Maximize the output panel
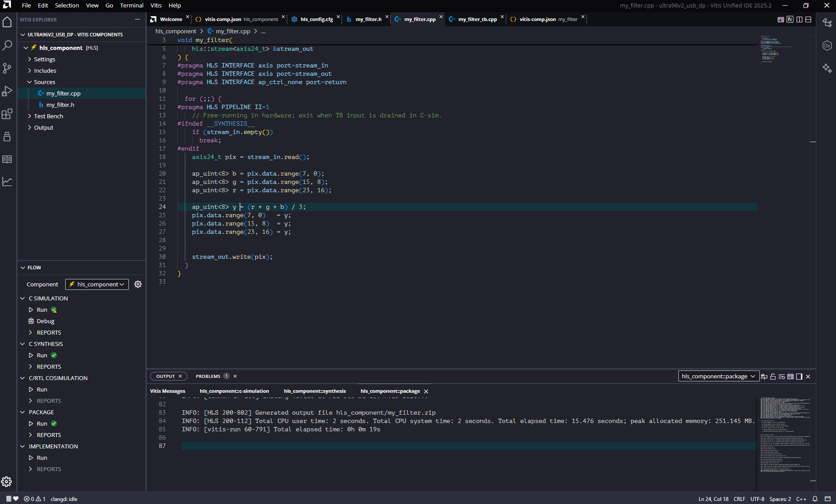 click(799, 377)
